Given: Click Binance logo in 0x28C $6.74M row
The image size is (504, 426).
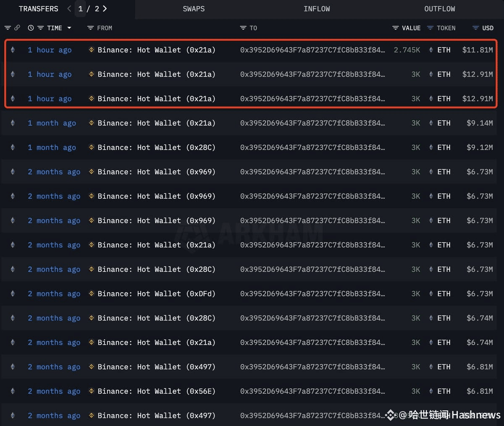Looking at the screenshot, I should pos(91,318).
